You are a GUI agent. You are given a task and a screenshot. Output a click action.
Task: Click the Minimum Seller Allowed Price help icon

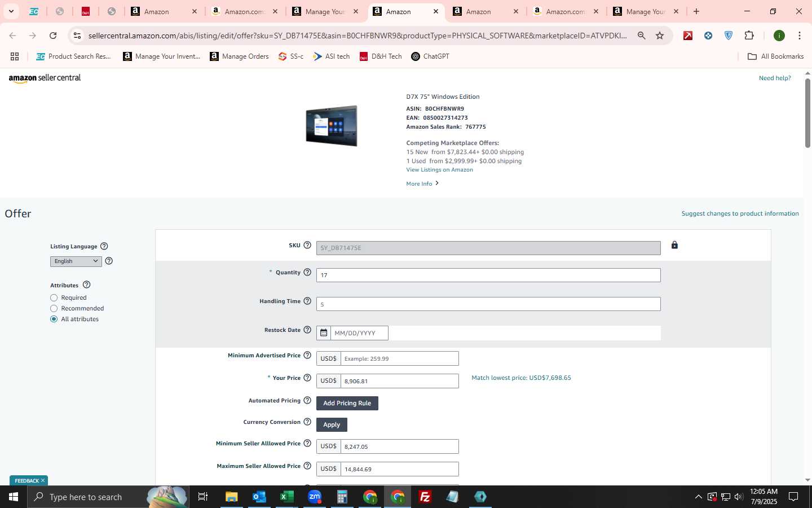click(307, 443)
